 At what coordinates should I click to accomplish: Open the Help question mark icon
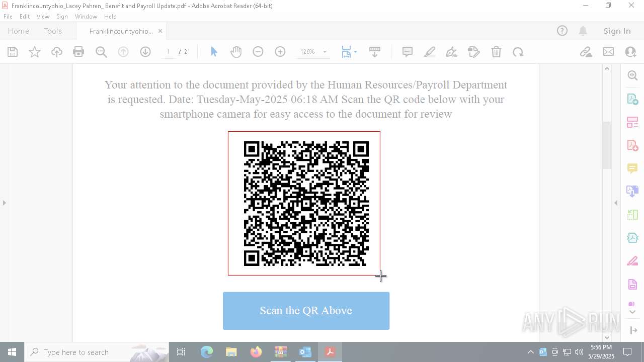pos(562,31)
